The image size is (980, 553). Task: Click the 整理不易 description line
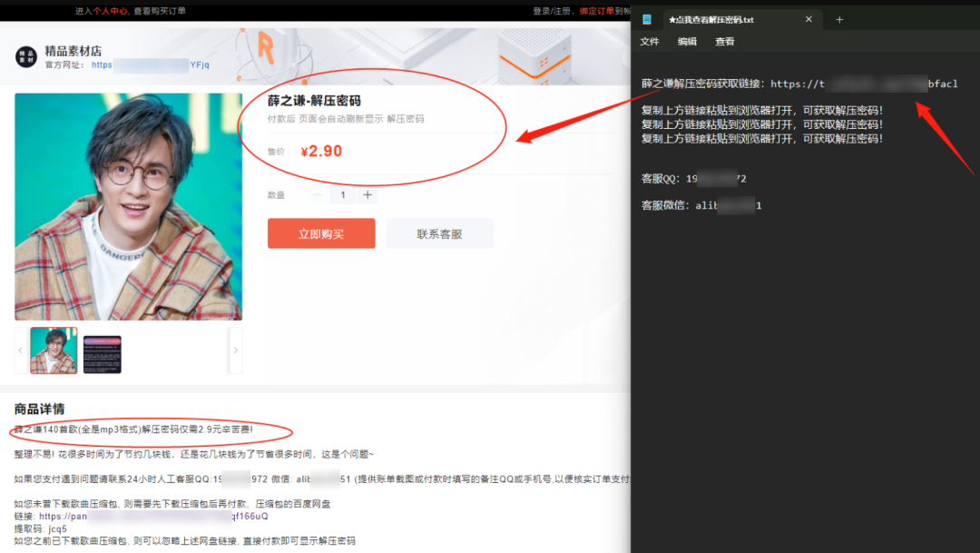[x=194, y=455]
